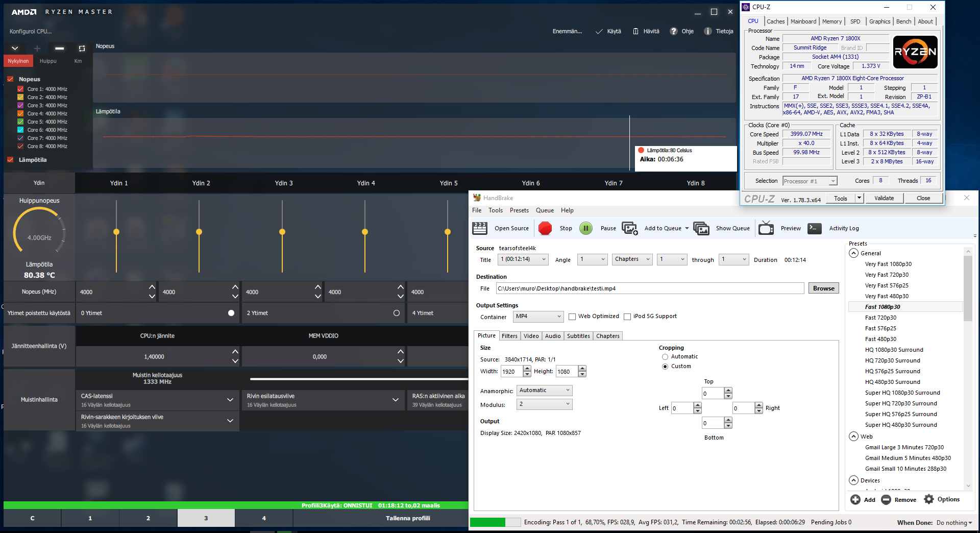Open CPU-Z Processor #1 selection dropdown
This screenshot has height=533, width=980.
810,181
